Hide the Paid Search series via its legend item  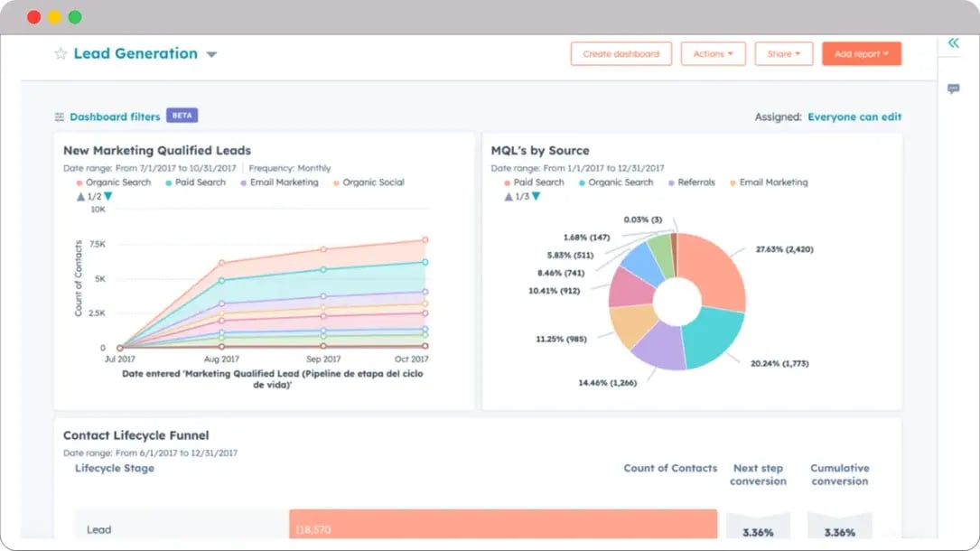click(x=196, y=182)
